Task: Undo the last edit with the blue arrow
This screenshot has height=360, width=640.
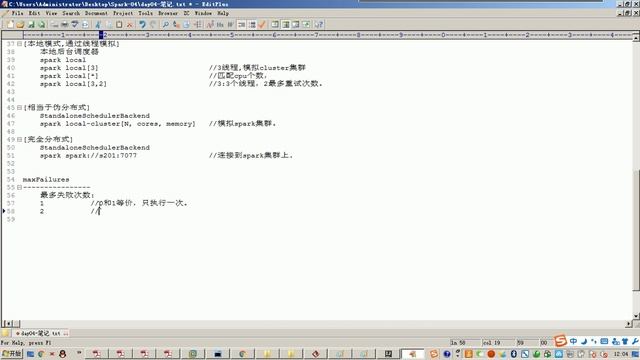Action: 142,24
